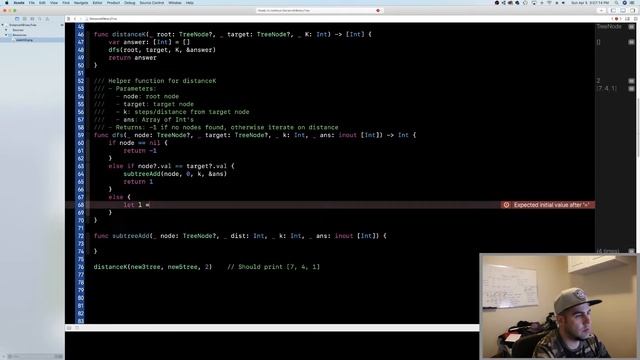Open the Source Control menu

point(151,3)
